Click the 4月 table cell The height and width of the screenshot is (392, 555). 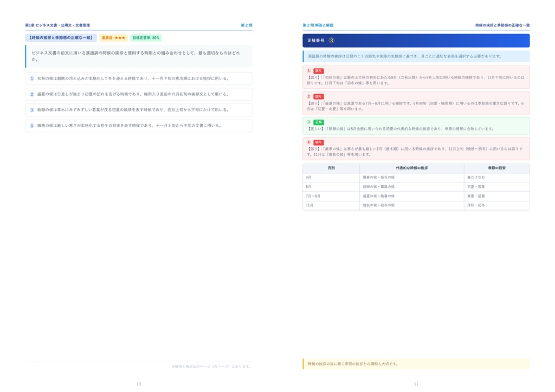click(331, 178)
